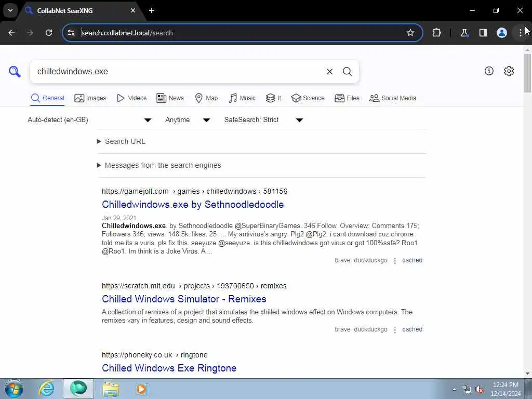Image resolution: width=532 pixels, height=399 pixels.
Task: Switch to the Music tab
Action: 242,98
